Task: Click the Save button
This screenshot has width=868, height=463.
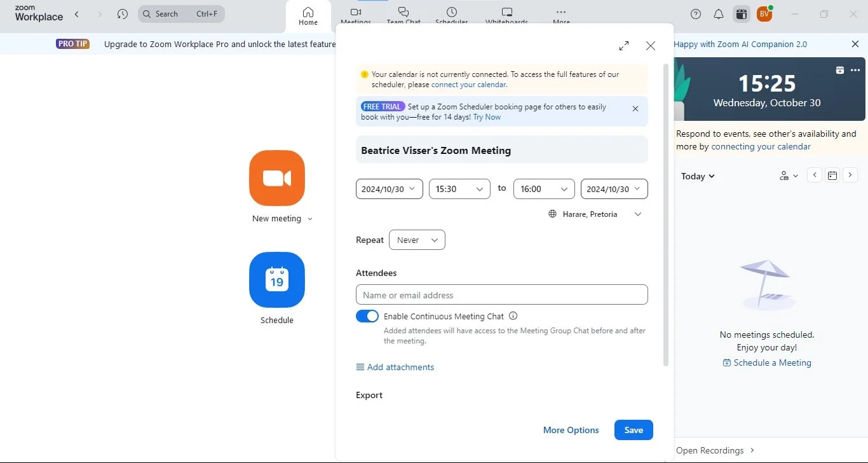Action: (x=634, y=430)
